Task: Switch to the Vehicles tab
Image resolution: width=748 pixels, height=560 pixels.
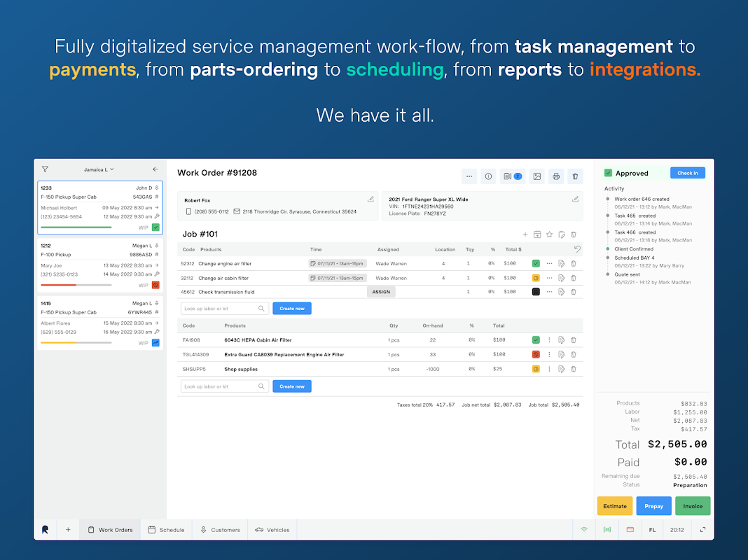Action: click(272, 530)
